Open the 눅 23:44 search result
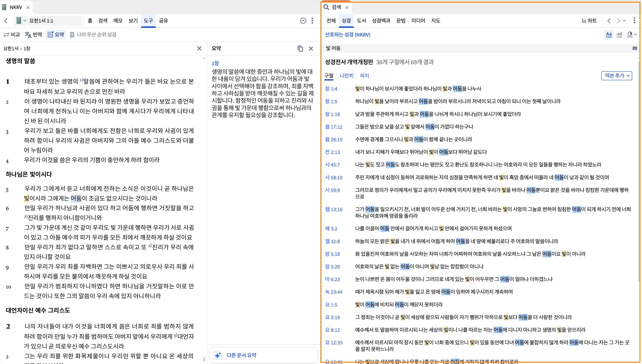The image size is (642, 364). (334, 292)
